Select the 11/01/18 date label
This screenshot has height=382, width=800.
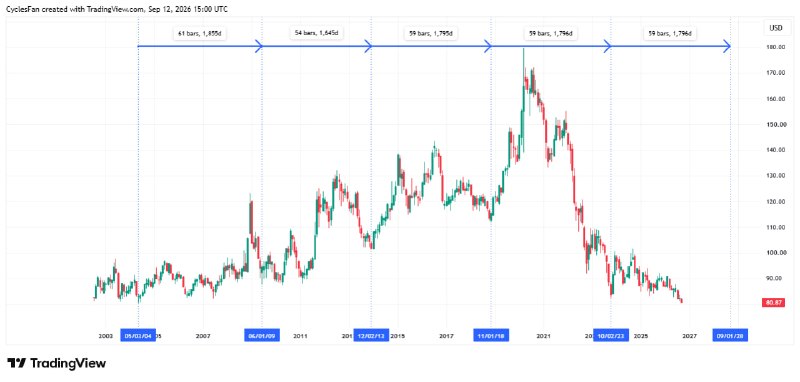coord(491,336)
